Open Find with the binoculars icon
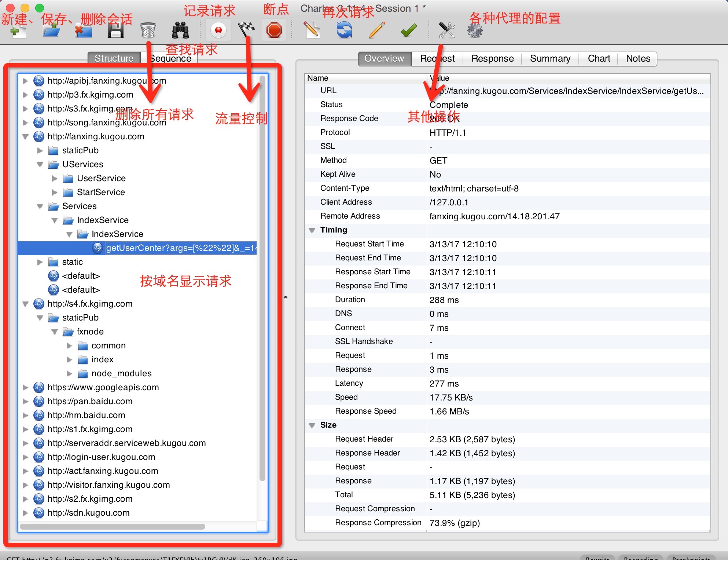 point(180,30)
